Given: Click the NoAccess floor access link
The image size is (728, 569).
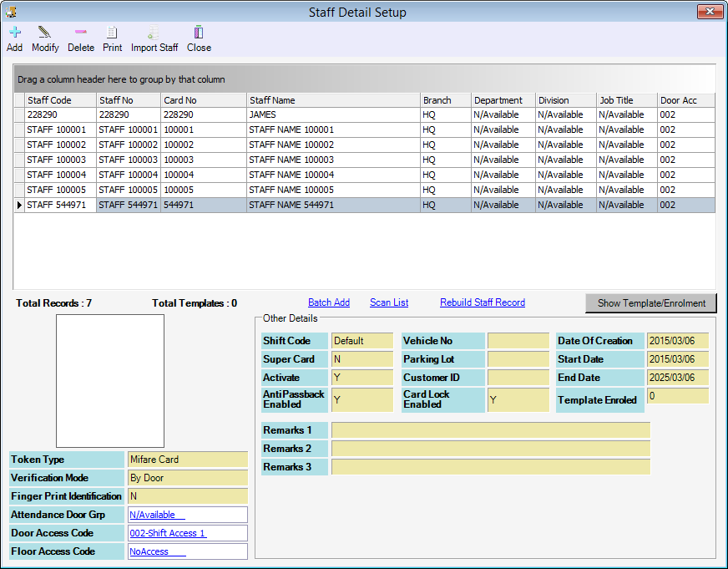Looking at the screenshot, I should point(149,551).
